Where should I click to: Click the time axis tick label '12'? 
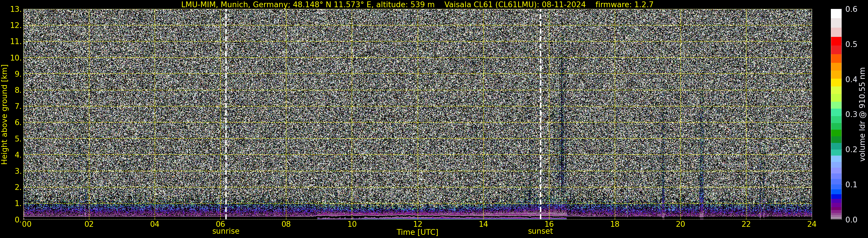point(417,224)
